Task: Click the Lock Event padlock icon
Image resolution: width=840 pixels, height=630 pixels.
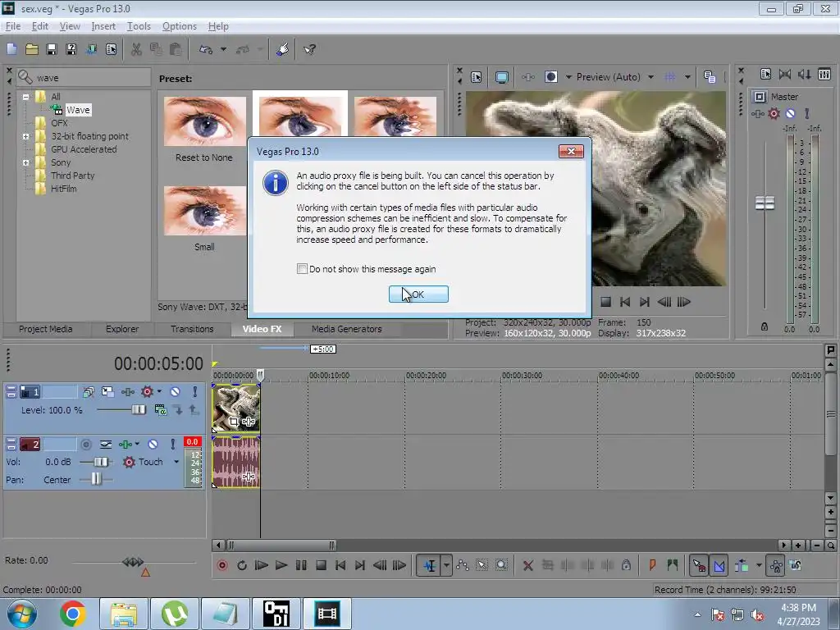Action: click(626, 565)
